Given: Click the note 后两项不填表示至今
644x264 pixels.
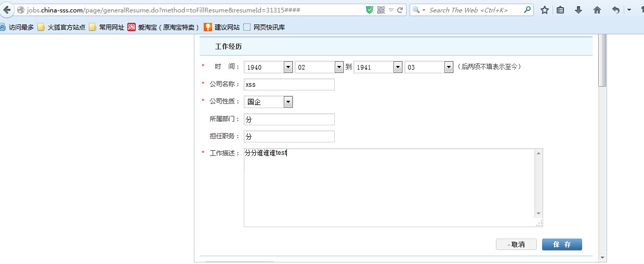Looking at the screenshot, I should pos(489,67).
